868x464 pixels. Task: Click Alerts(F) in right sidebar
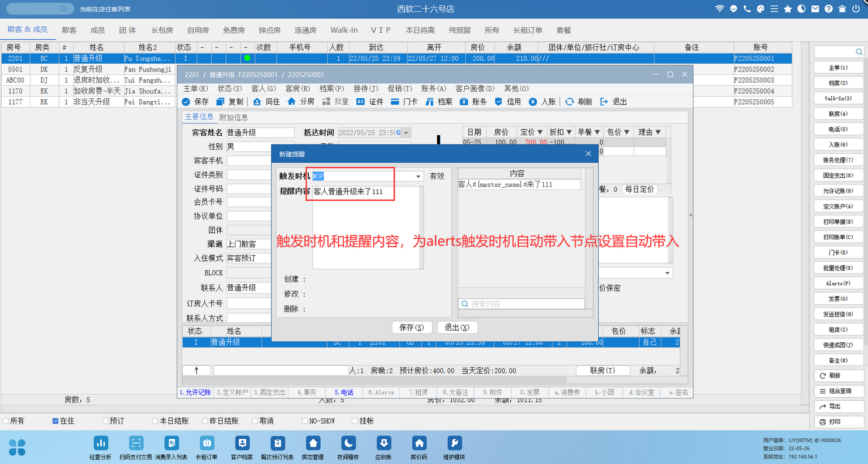point(838,283)
